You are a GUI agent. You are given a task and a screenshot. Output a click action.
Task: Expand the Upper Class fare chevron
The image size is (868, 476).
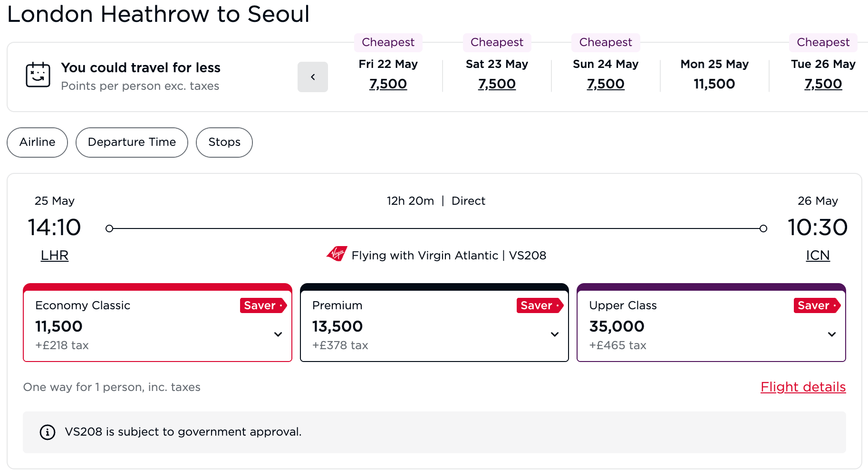pos(832,334)
